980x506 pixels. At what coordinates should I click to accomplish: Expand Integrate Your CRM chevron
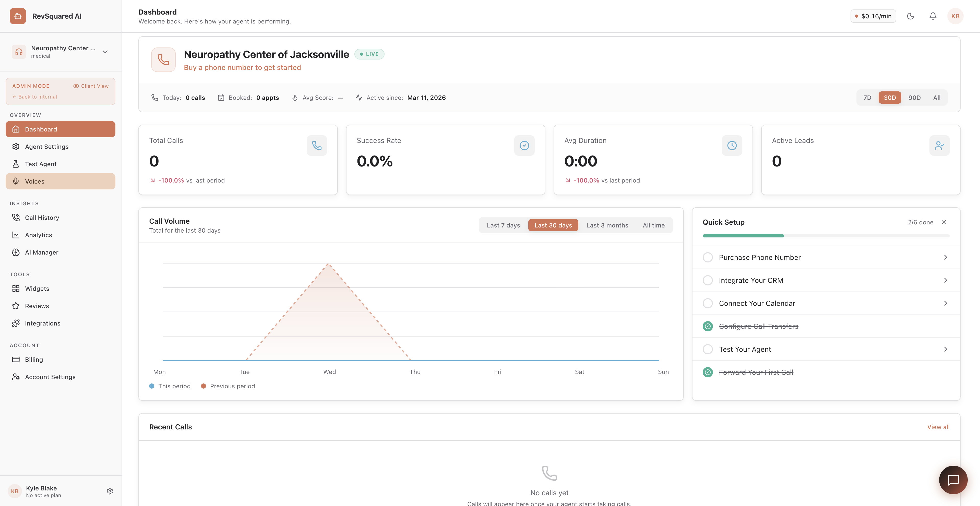tap(946, 280)
